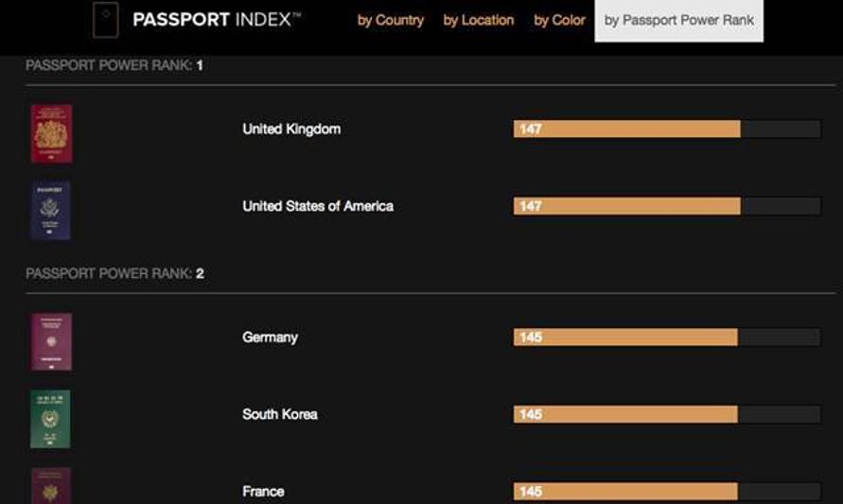Switch to the by Country tab
The width and height of the screenshot is (843, 504).
(391, 20)
